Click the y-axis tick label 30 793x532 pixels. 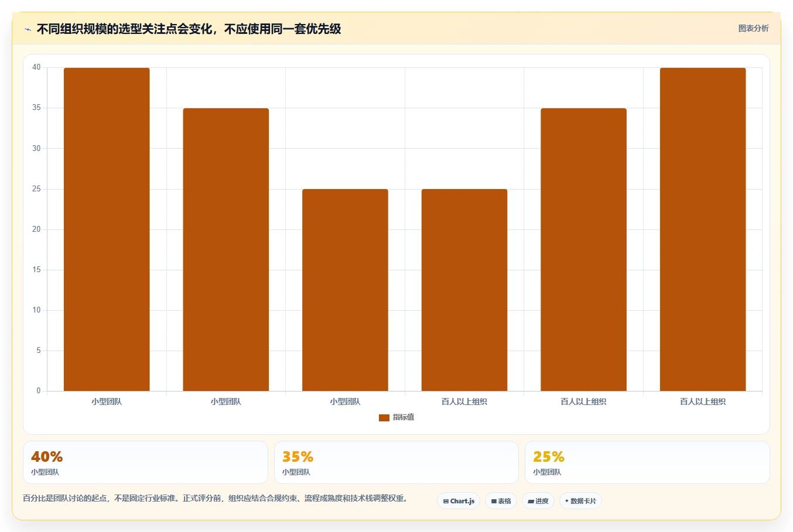click(x=36, y=149)
